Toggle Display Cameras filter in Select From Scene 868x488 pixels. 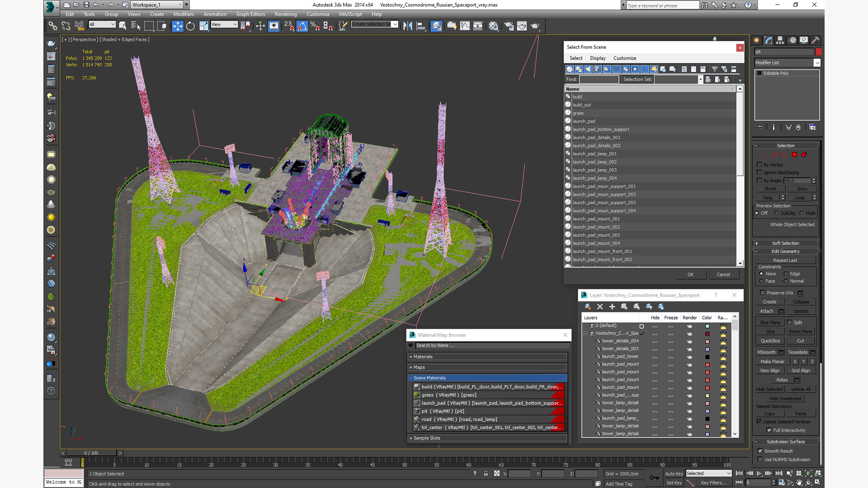(598, 69)
